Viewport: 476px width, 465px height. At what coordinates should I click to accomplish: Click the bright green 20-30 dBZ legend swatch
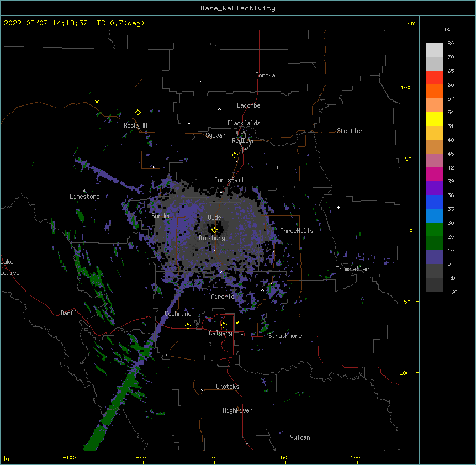[434, 230]
